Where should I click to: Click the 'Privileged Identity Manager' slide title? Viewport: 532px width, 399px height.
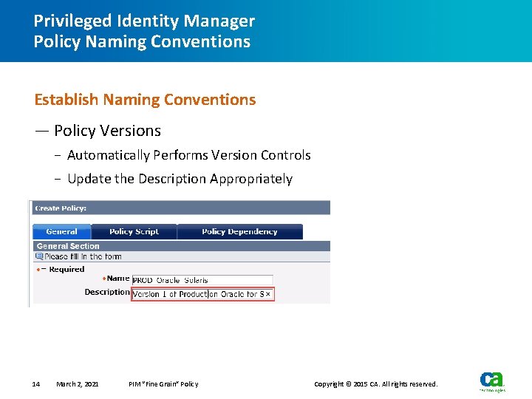click(x=144, y=21)
